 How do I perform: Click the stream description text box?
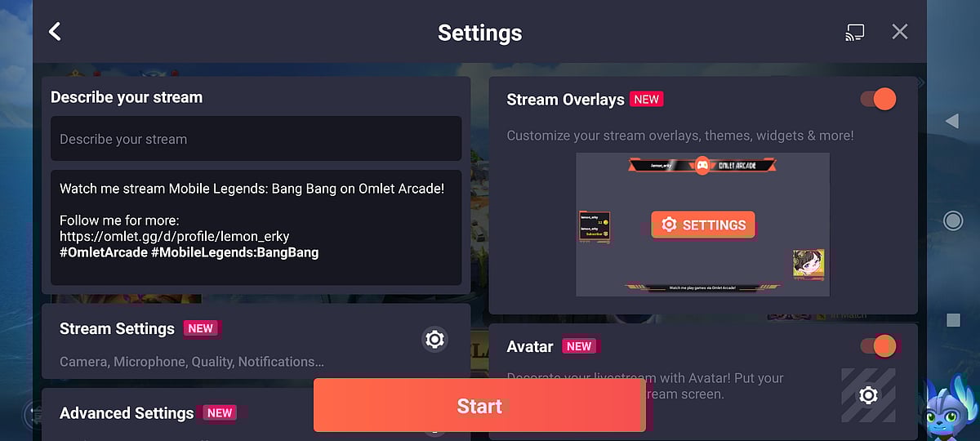256,228
